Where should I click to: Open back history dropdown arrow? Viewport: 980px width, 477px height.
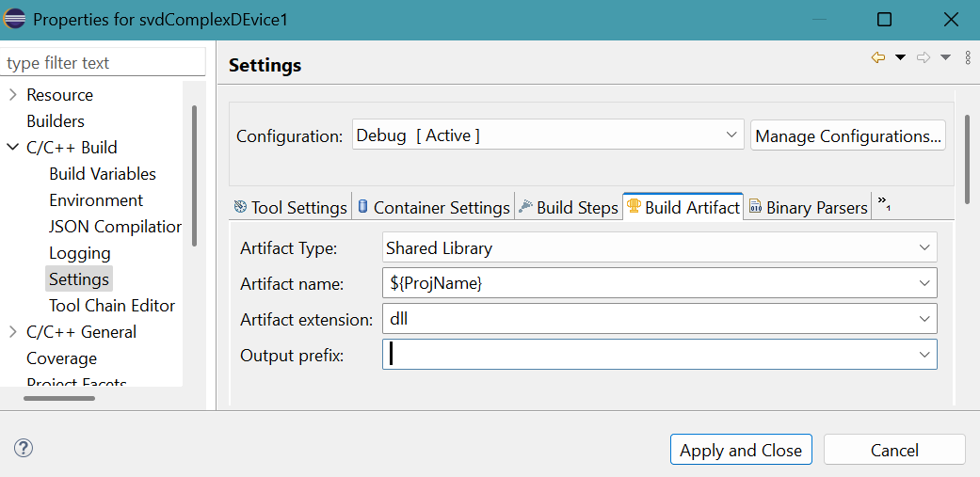point(900,57)
